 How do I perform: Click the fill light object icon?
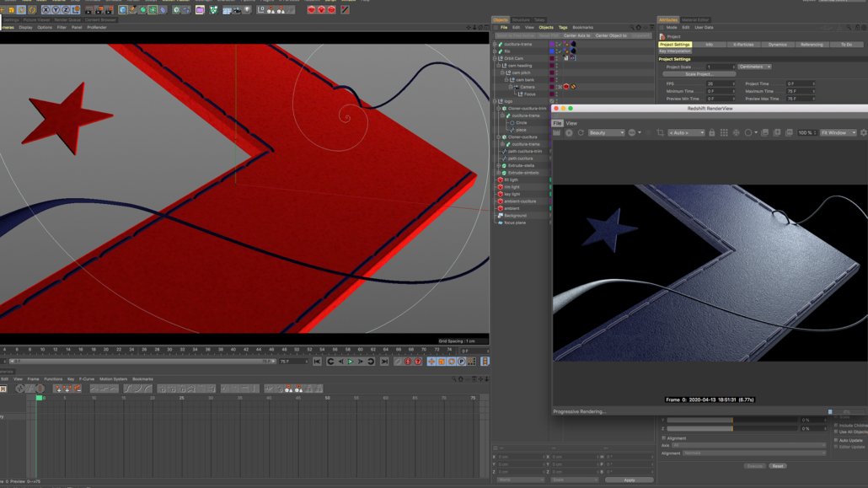click(501, 180)
